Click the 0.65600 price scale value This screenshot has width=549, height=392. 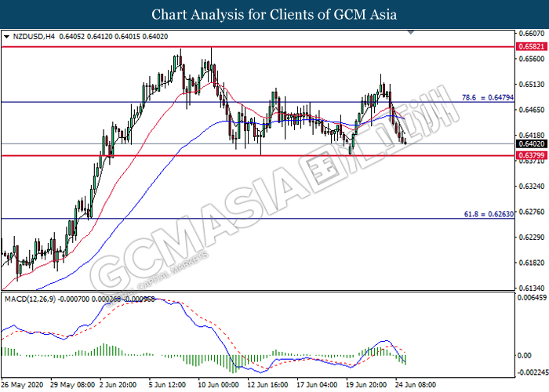pos(532,59)
